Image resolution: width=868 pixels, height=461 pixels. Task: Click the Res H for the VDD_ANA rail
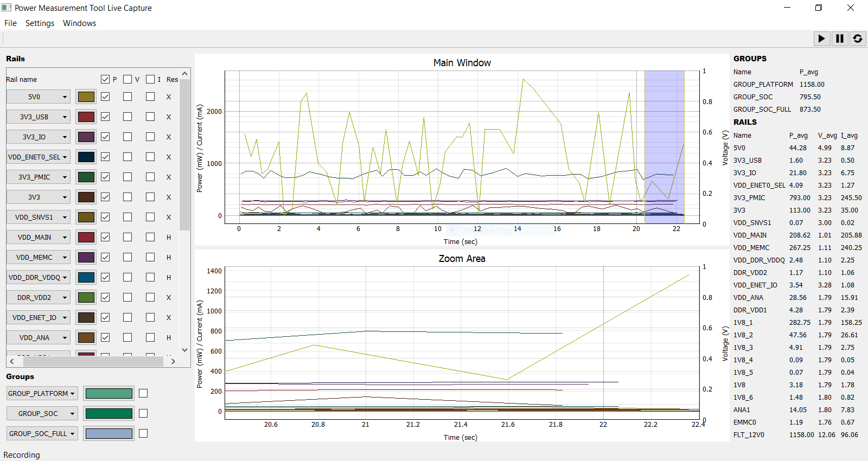169,338
